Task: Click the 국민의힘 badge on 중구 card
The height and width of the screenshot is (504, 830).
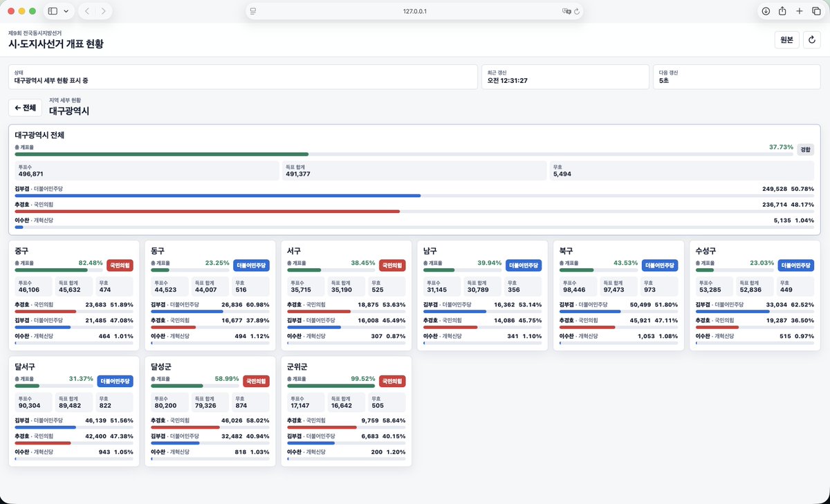Action: (120, 265)
